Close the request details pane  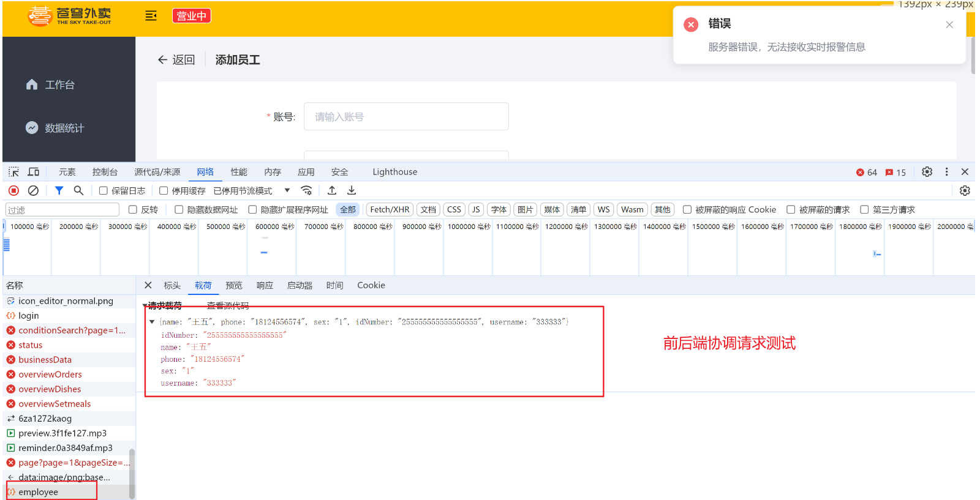point(148,285)
